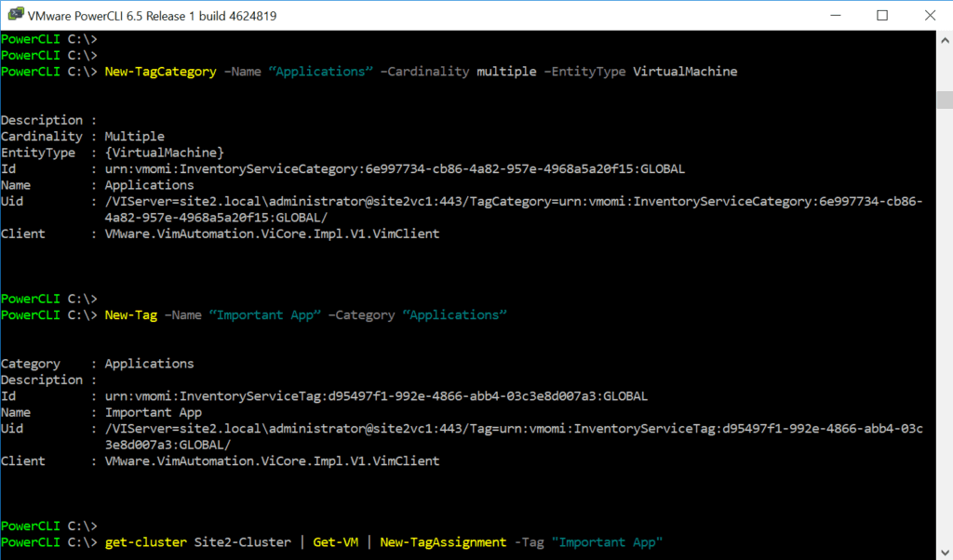Screen dimensions: 953x560
Task: Click the -Tag "Important App" argument
Action: [588, 542]
